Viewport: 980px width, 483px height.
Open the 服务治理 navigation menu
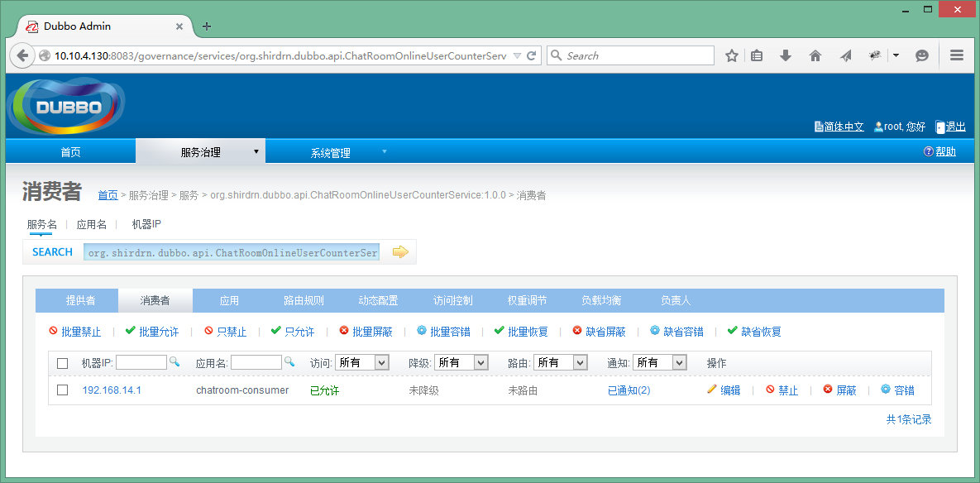[201, 152]
